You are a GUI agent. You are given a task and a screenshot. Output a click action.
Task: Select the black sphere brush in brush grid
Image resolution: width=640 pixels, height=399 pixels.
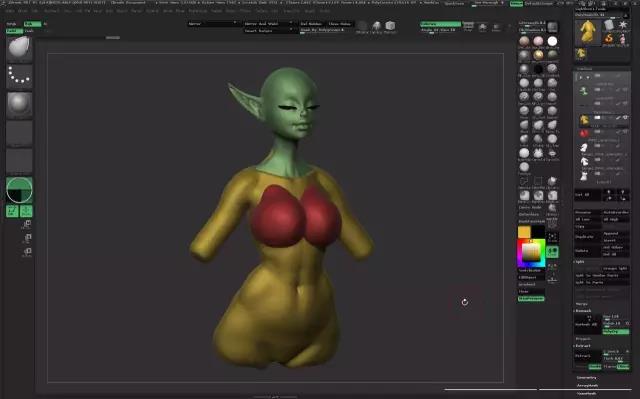point(538,69)
